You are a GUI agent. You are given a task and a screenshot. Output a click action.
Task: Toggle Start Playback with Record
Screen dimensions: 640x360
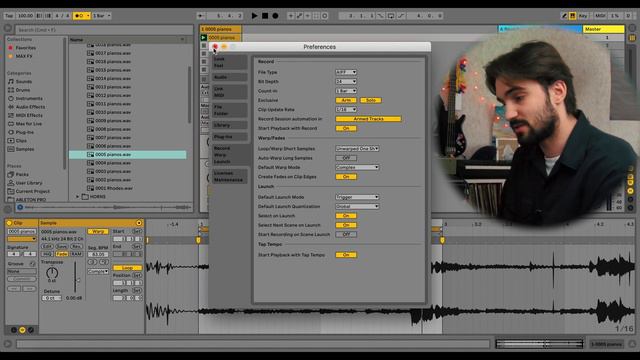click(346, 129)
